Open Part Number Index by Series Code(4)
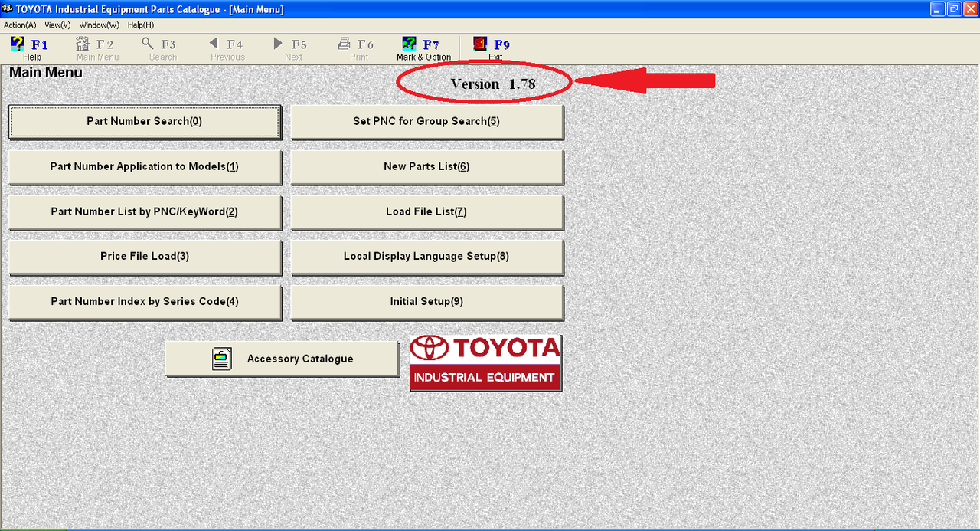Screen dimensions: 980x531 pos(145,302)
